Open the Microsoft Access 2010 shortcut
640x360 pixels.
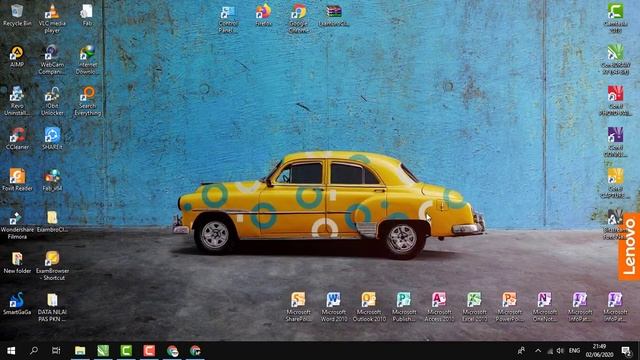pyautogui.click(x=439, y=307)
